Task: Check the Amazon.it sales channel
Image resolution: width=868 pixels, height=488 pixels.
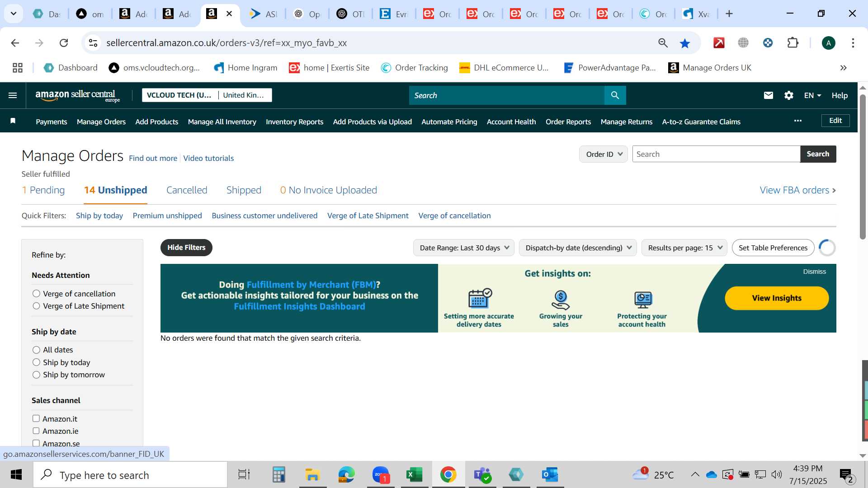Action: pos(36,418)
